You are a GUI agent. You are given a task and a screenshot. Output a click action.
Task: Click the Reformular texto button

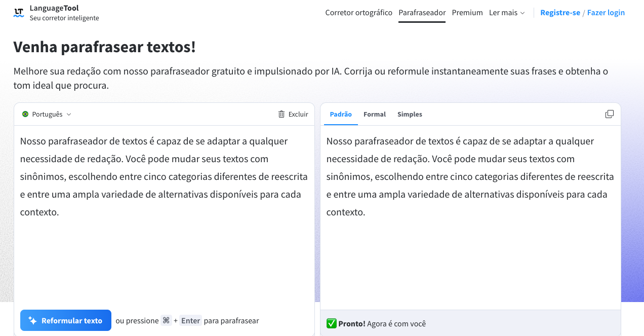pyautogui.click(x=66, y=320)
